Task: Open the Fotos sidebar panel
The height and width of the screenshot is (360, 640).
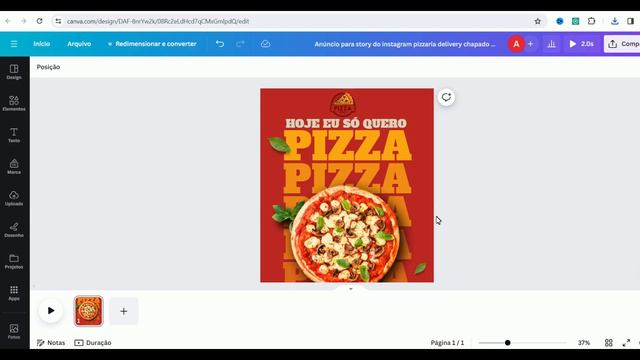Action: point(14,331)
